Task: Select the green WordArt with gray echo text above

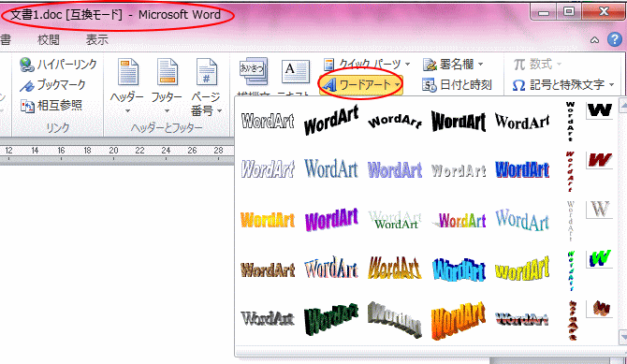Action: tap(395, 220)
